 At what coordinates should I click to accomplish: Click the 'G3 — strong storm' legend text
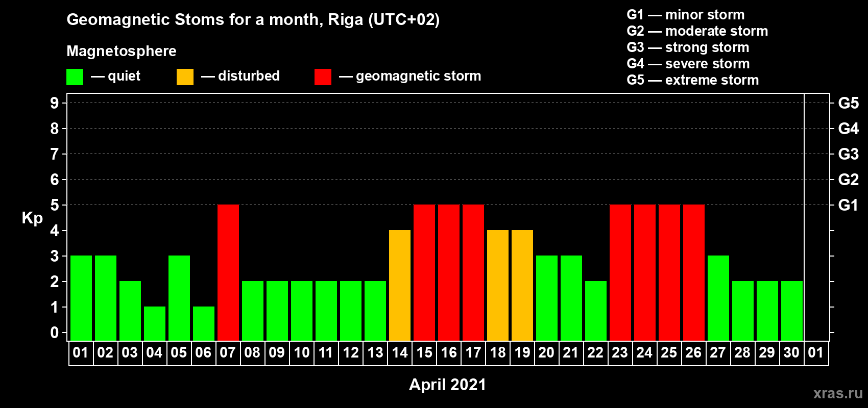pyautogui.click(x=688, y=47)
